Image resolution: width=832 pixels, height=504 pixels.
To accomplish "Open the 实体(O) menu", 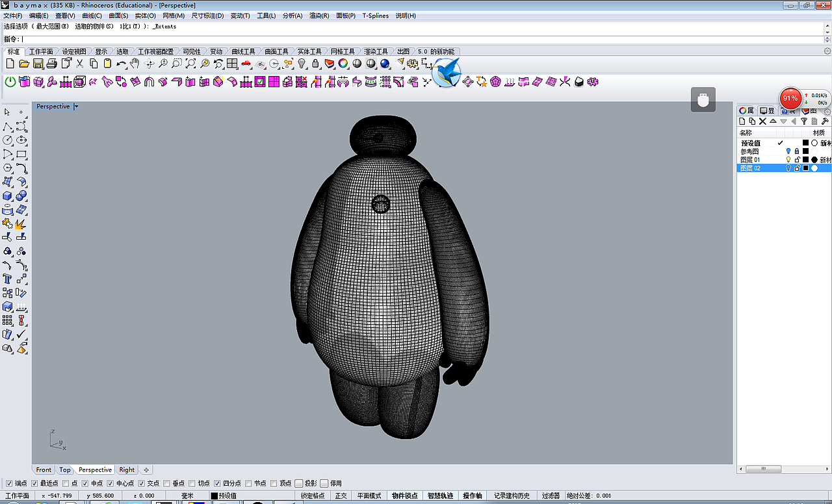I will pyautogui.click(x=145, y=16).
